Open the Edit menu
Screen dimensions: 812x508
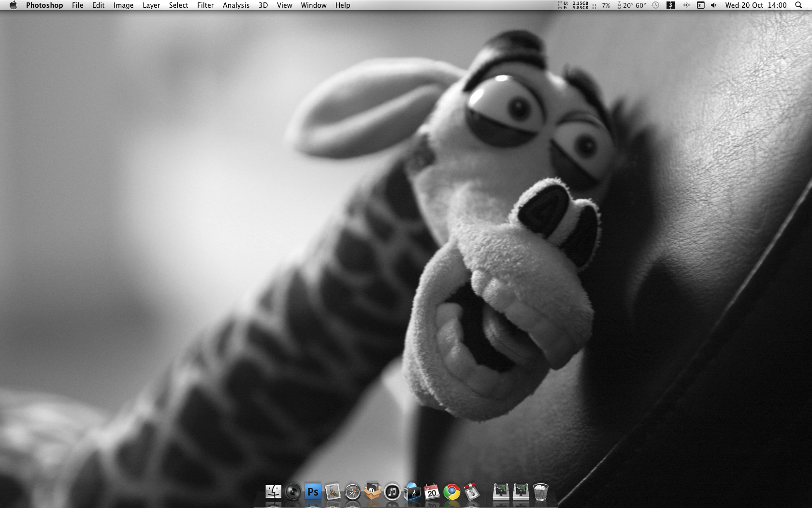98,5
